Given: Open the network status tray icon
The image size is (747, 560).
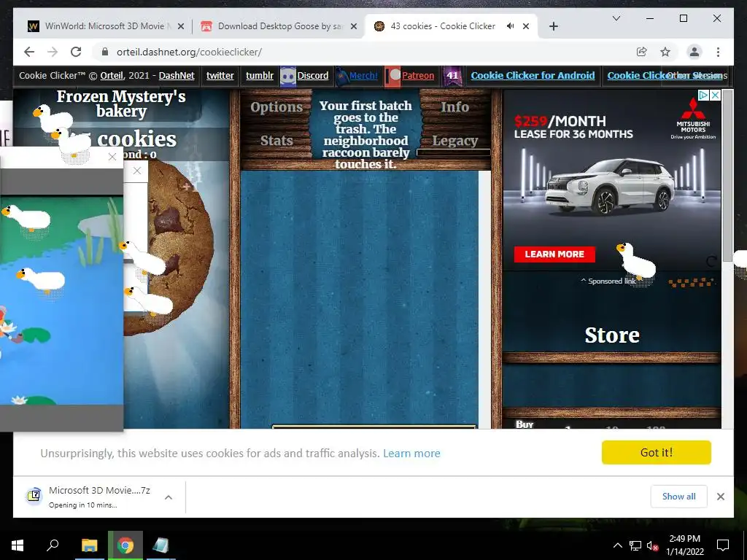Looking at the screenshot, I should [x=635, y=545].
